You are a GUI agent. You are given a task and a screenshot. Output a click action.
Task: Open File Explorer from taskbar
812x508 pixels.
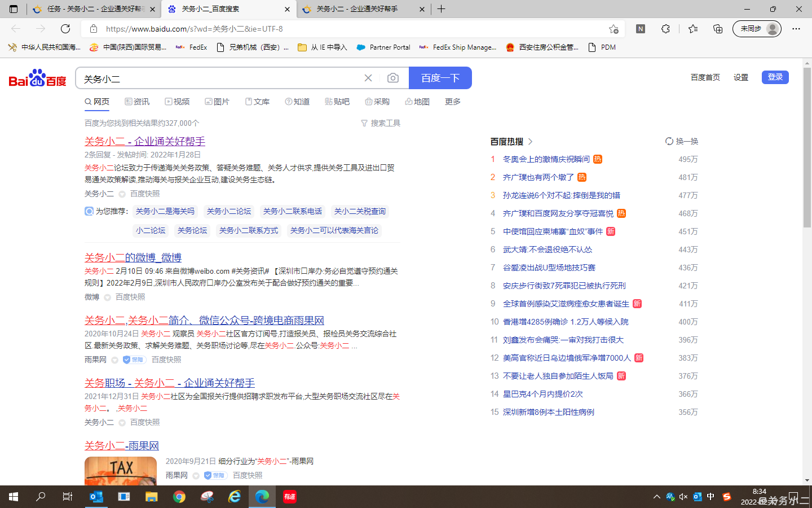click(152, 497)
